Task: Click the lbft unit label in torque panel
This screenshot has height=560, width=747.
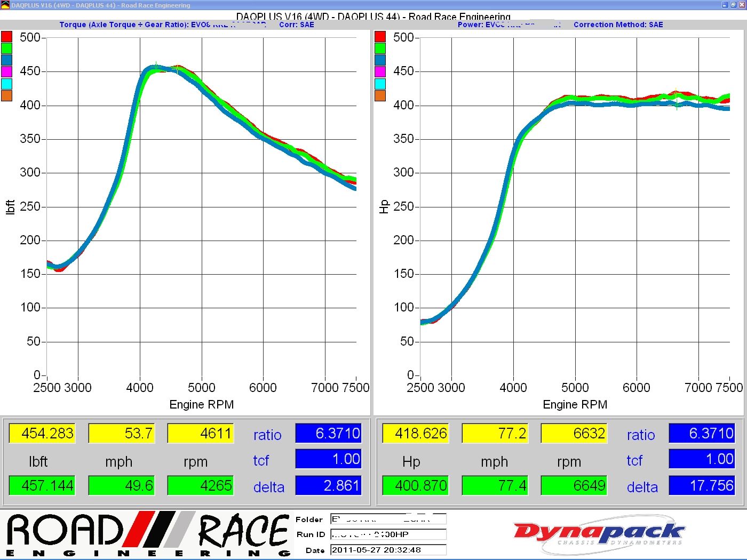Action: (38, 461)
